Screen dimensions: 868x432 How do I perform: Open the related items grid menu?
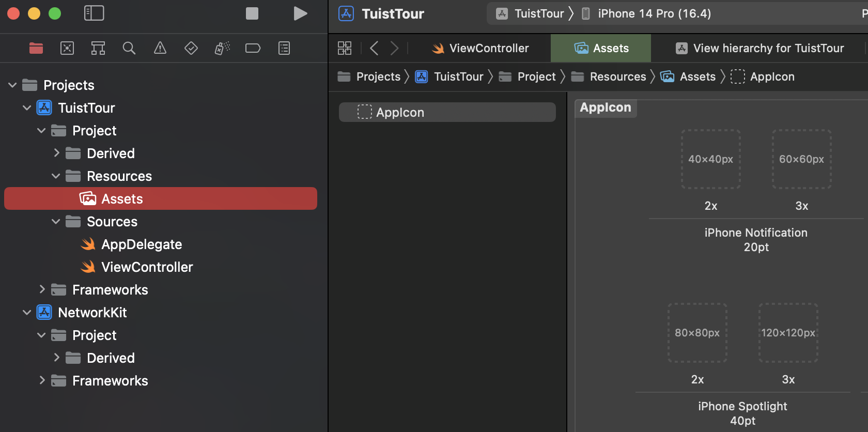click(345, 48)
